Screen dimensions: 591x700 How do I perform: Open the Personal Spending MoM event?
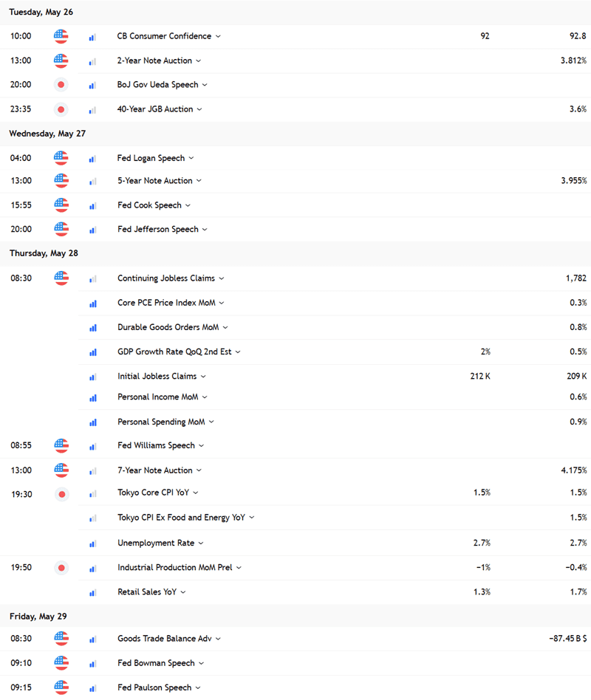(161, 422)
